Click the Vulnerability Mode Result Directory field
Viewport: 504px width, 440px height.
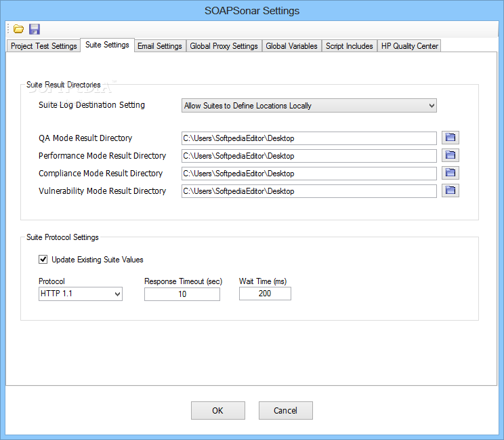(309, 191)
